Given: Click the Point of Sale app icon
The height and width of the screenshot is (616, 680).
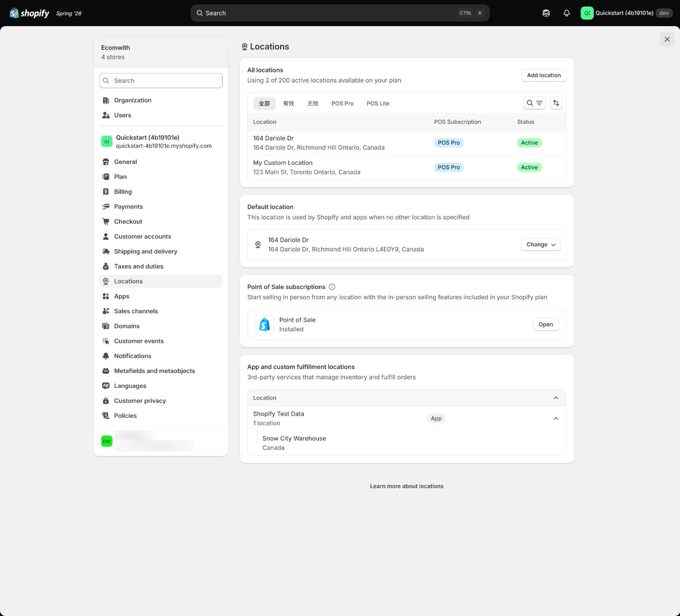Looking at the screenshot, I should (x=265, y=324).
